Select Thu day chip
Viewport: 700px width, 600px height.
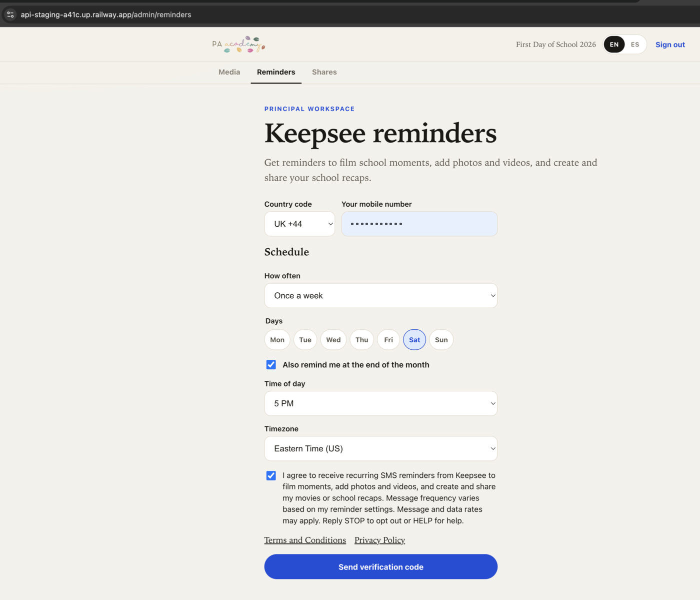pos(362,340)
